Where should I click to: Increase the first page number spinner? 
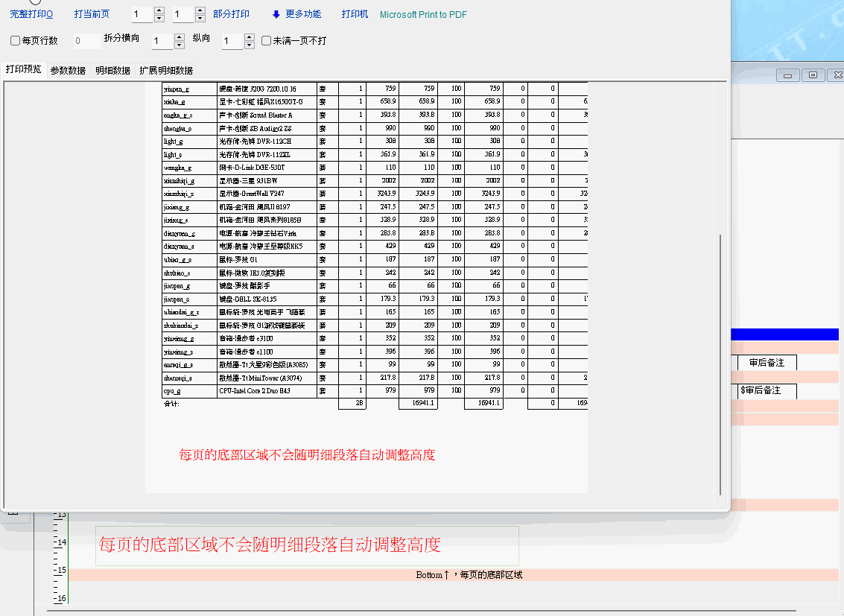pos(159,10)
